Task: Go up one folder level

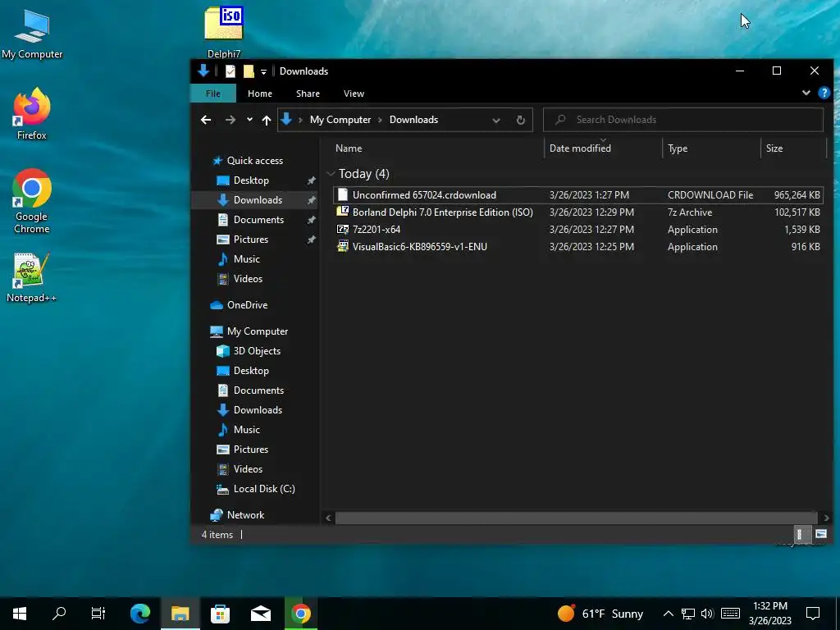Action: click(x=267, y=120)
